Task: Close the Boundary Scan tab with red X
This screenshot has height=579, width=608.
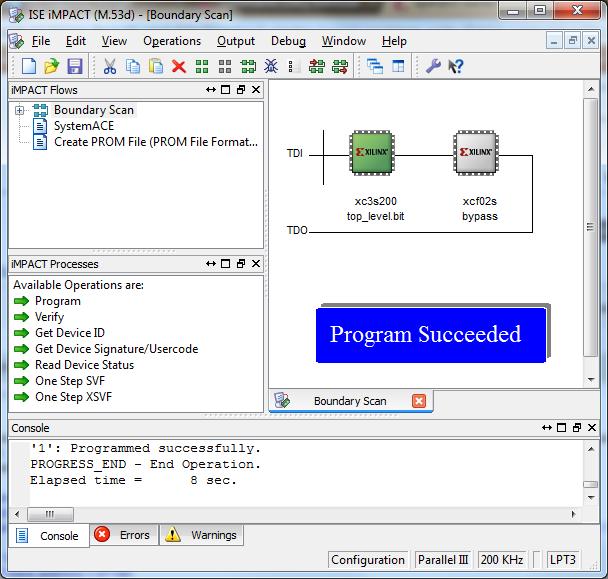Action: 419,401
